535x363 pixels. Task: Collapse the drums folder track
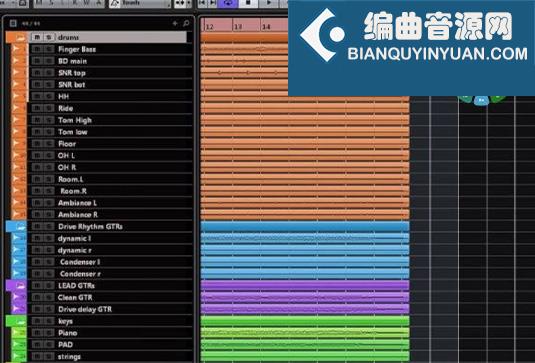pyautogui.click(x=20, y=38)
